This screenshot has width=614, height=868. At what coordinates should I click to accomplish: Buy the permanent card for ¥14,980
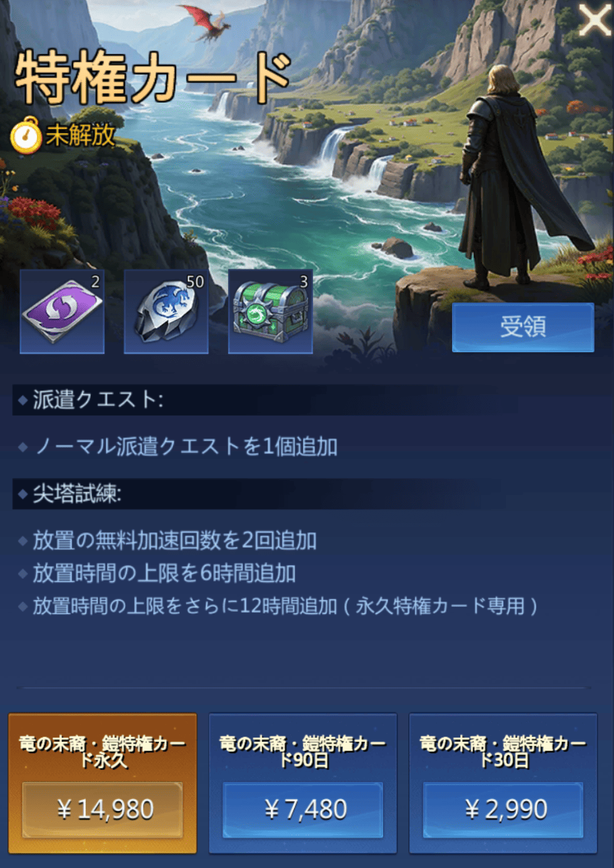pos(103,809)
